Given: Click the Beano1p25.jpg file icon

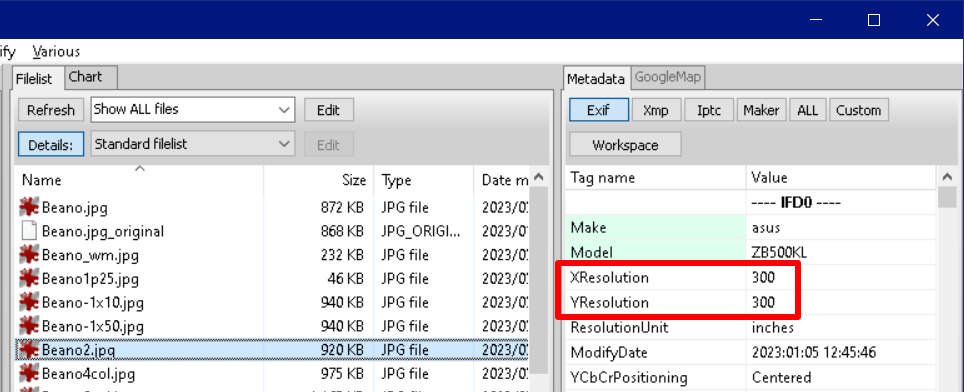Looking at the screenshot, I should [29, 279].
